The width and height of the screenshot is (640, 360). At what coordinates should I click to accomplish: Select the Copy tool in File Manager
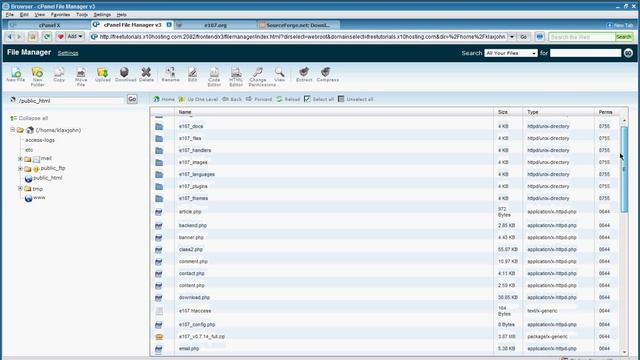(x=59, y=75)
